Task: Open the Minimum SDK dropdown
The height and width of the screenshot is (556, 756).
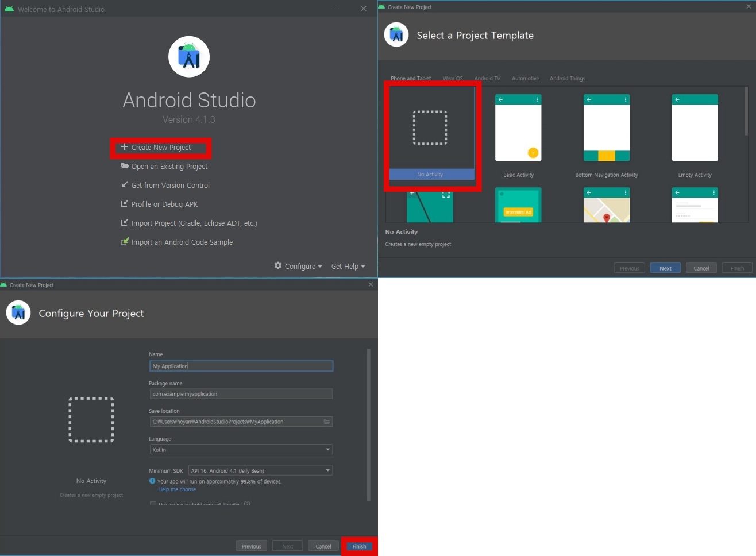Action: click(261, 470)
